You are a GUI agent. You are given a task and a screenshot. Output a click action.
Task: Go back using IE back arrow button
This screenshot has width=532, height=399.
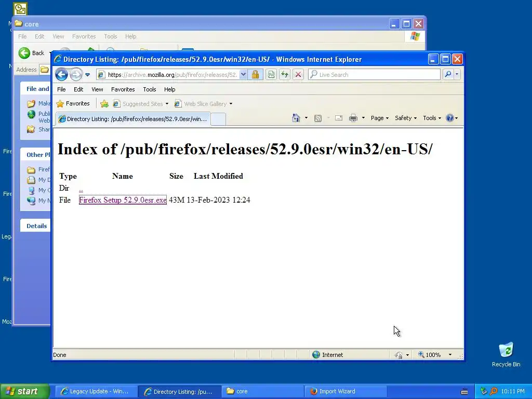pyautogui.click(x=62, y=74)
